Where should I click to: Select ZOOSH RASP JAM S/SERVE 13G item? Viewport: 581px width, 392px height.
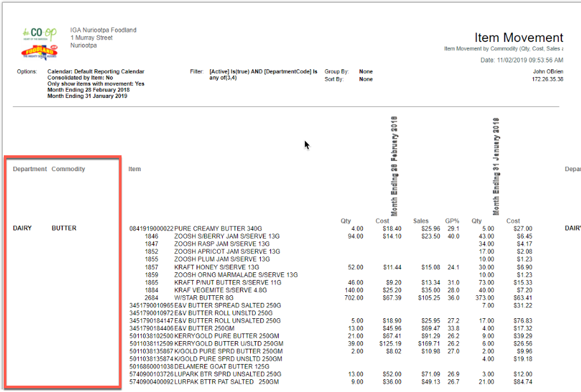click(x=222, y=244)
